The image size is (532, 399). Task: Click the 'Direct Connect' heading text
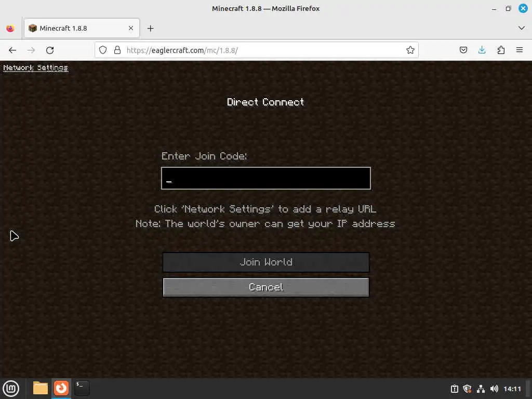coord(265,102)
